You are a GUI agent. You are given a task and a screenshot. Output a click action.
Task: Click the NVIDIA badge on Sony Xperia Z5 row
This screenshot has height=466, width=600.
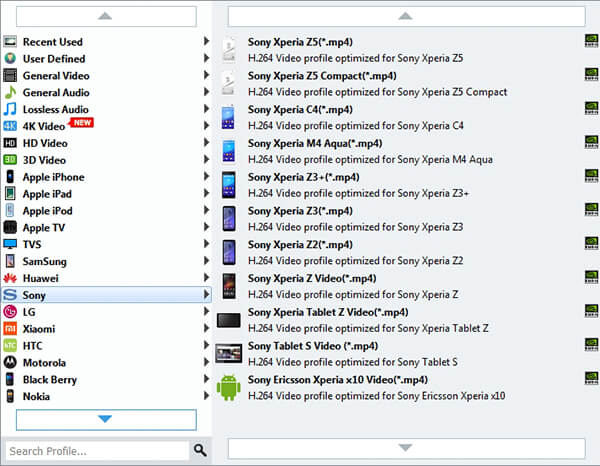click(591, 42)
